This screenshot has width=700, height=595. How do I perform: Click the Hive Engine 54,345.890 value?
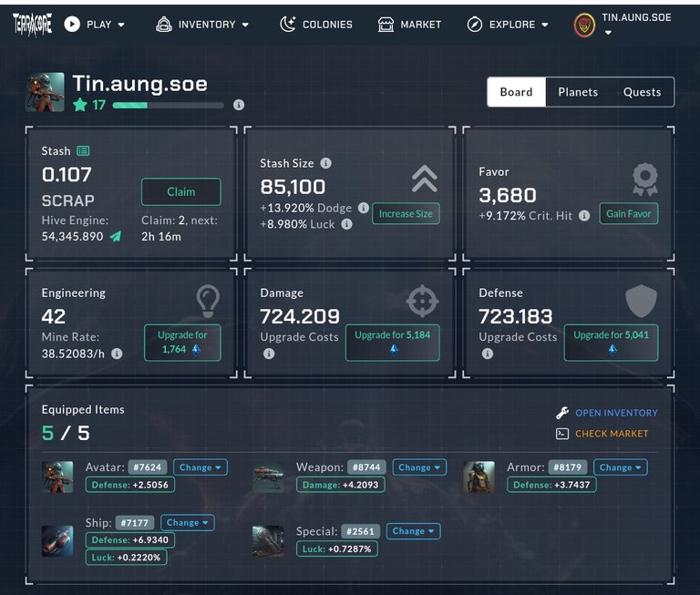point(72,236)
